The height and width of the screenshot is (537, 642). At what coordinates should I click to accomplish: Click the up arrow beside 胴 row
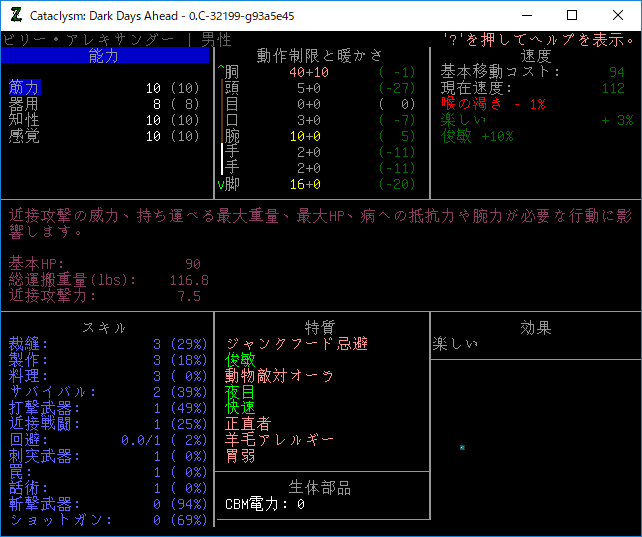click(220, 72)
